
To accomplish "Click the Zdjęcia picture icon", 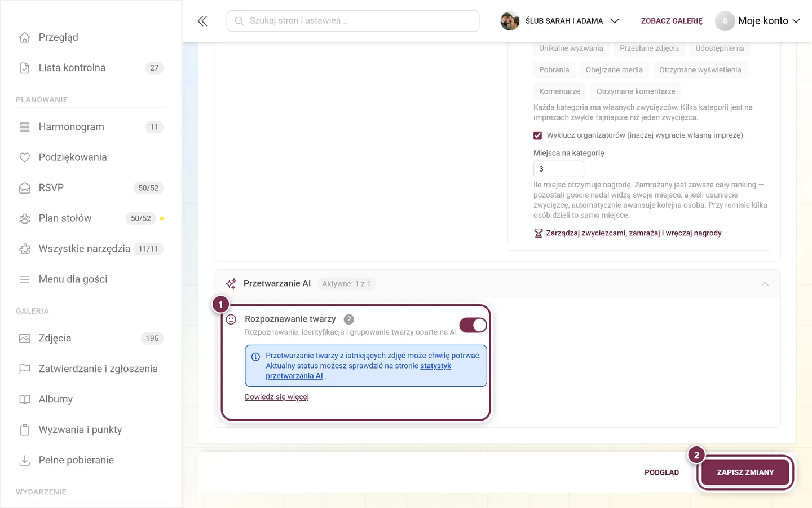I will tap(25, 339).
